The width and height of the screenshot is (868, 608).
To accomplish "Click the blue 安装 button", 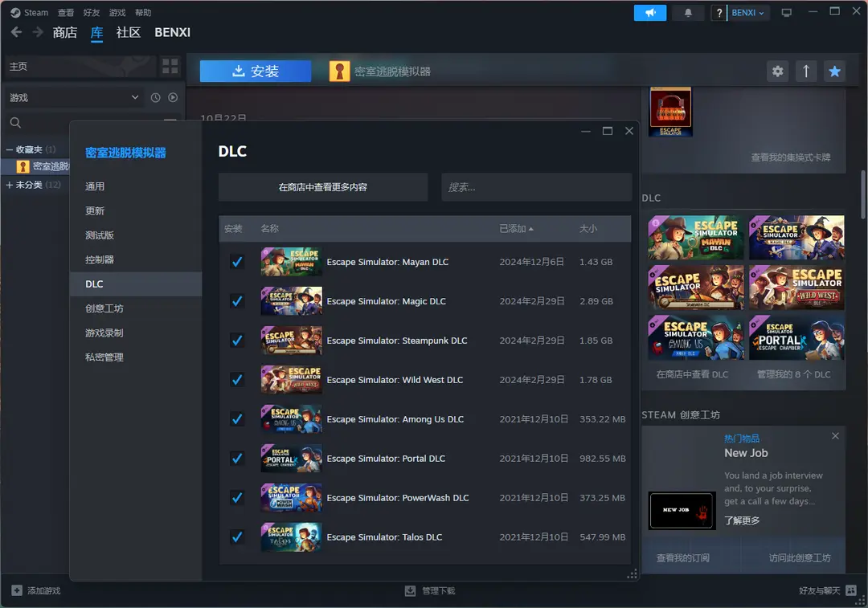I will tap(256, 71).
